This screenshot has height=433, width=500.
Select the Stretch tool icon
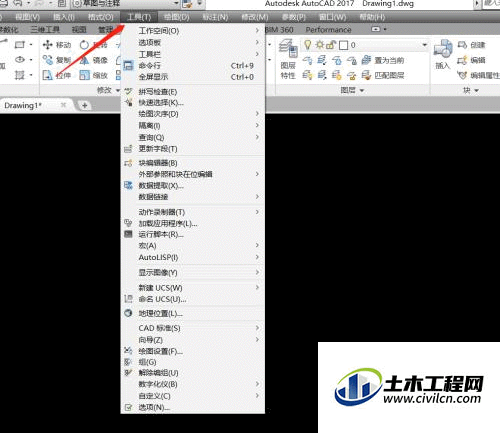point(47,75)
